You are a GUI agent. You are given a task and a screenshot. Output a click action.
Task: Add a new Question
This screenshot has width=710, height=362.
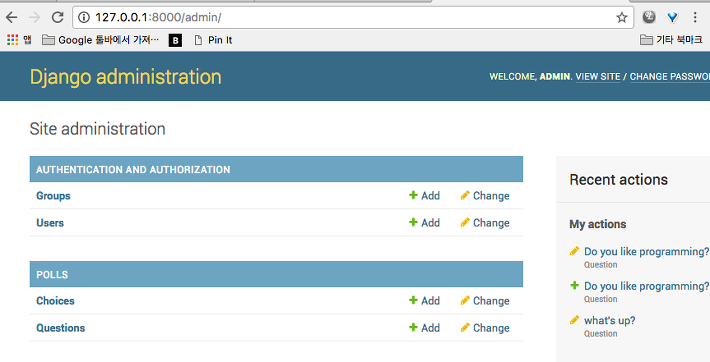coord(424,328)
